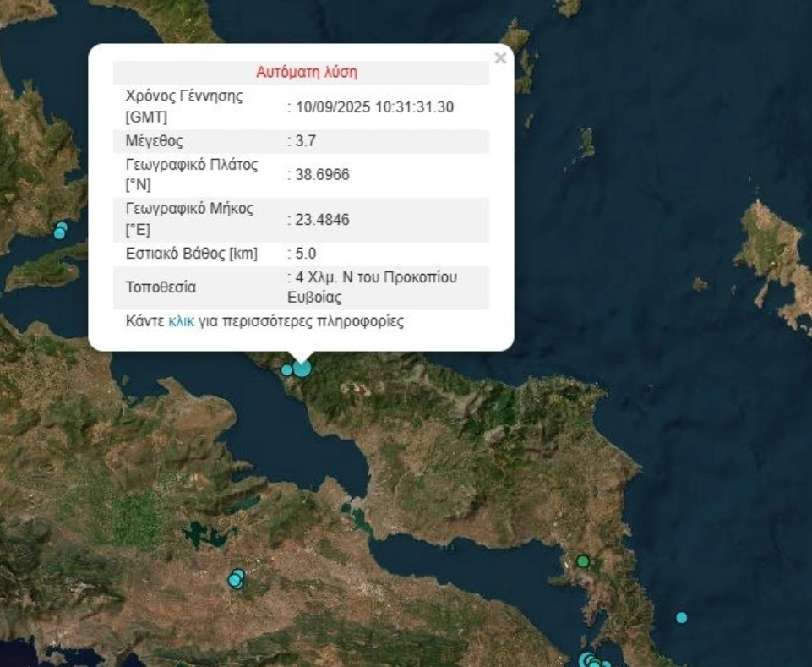Open the 'κλικ' link for more information
The height and width of the screenshot is (667, 812).
coord(182,321)
